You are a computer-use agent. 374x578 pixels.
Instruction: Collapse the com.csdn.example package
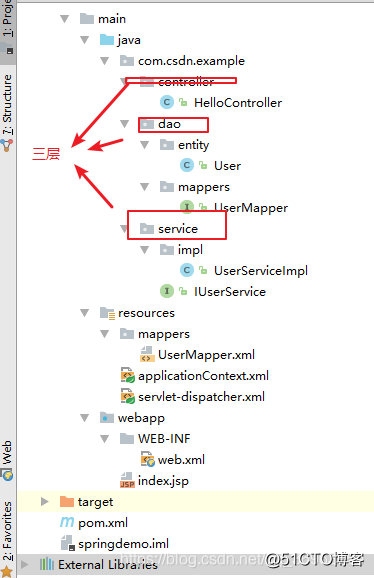coord(104,61)
